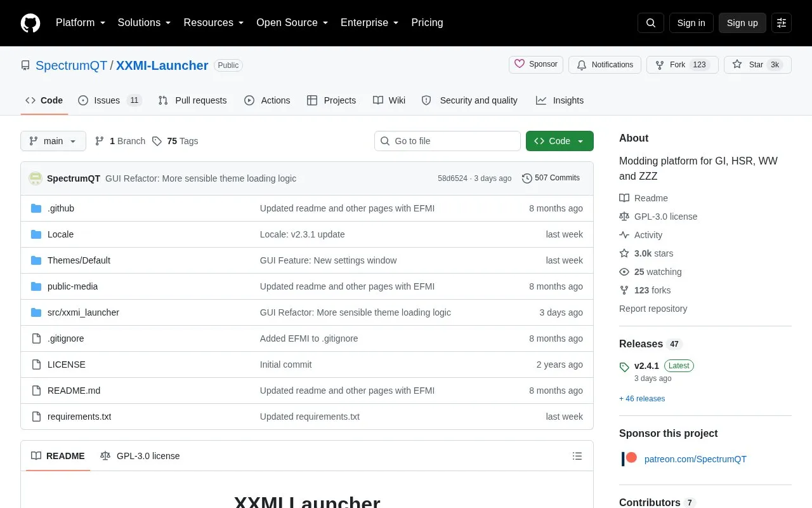The image size is (812, 508).
Task: Open the appearance settings icon in header
Action: click(x=782, y=23)
